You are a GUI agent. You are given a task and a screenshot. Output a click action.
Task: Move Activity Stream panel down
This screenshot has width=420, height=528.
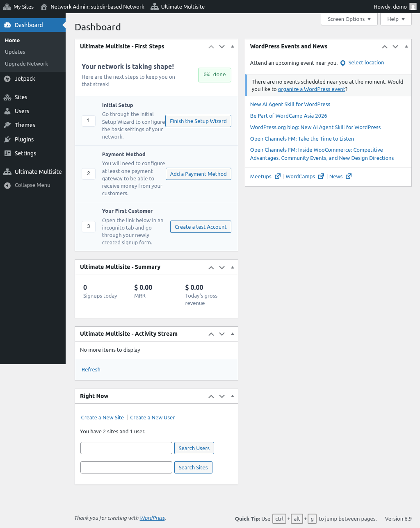tap(222, 334)
